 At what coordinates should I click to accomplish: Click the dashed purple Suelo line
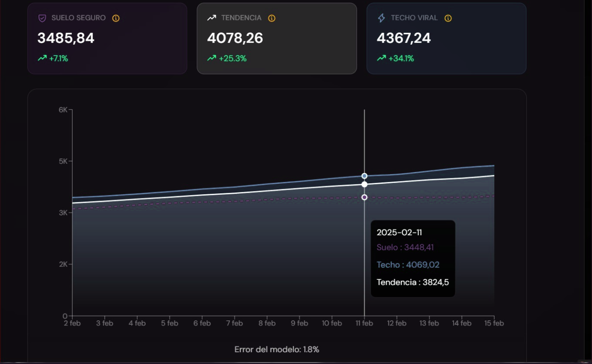pyautogui.click(x=228, y=201)
